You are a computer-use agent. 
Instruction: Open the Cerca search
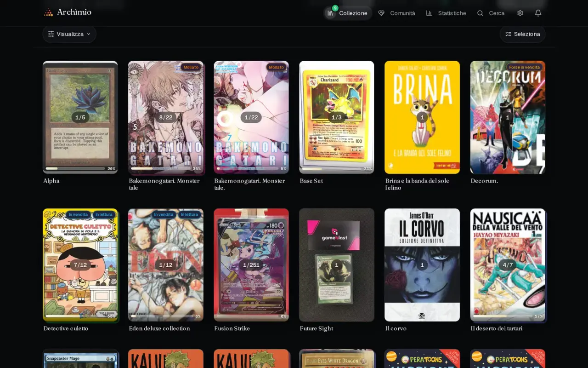[491, 13]
